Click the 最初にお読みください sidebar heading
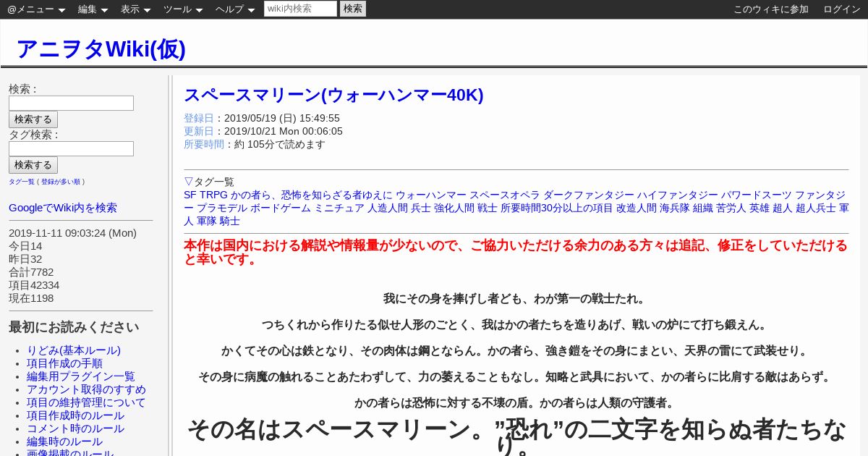Image resolution: width=868 pixels, height=456 pixels. 74,327
